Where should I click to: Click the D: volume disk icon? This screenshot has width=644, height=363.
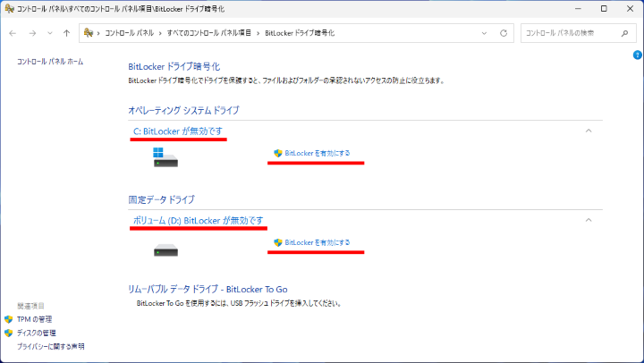click(165, 250)
